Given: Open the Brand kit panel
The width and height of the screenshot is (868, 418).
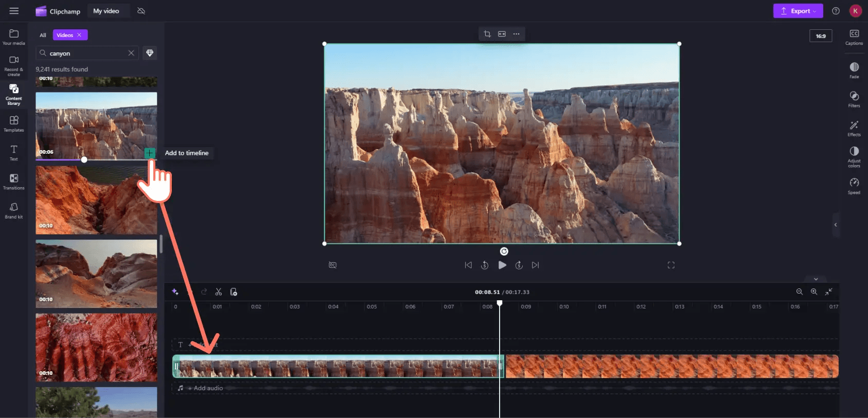Looking at the screenshot, I should coord(14,210).
